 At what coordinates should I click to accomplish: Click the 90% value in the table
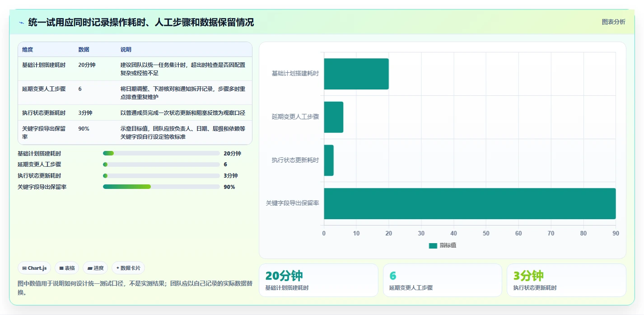[x=84, y=129]
